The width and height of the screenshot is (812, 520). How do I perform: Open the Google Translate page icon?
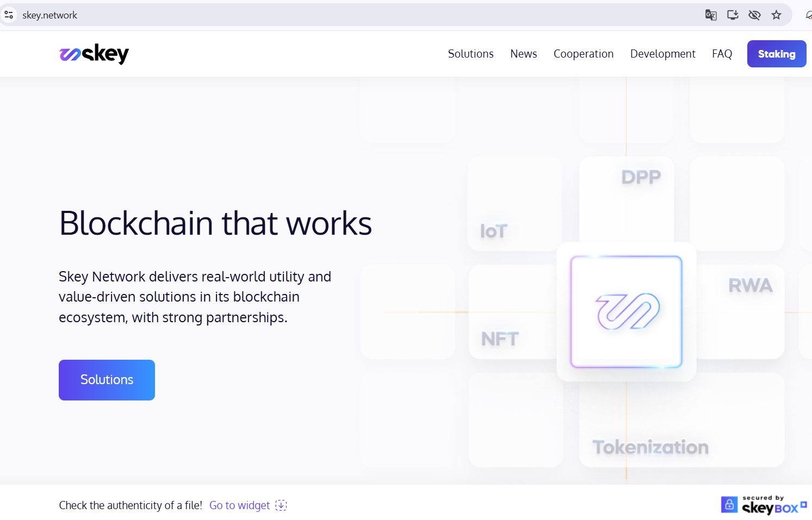[x=710, y=15]
